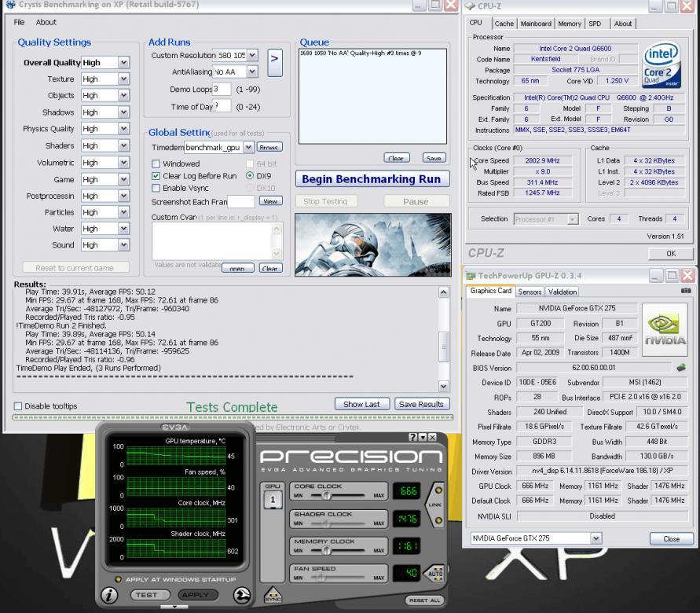
Task: Open the EVGA Precision information button
Action: [109, 595]
